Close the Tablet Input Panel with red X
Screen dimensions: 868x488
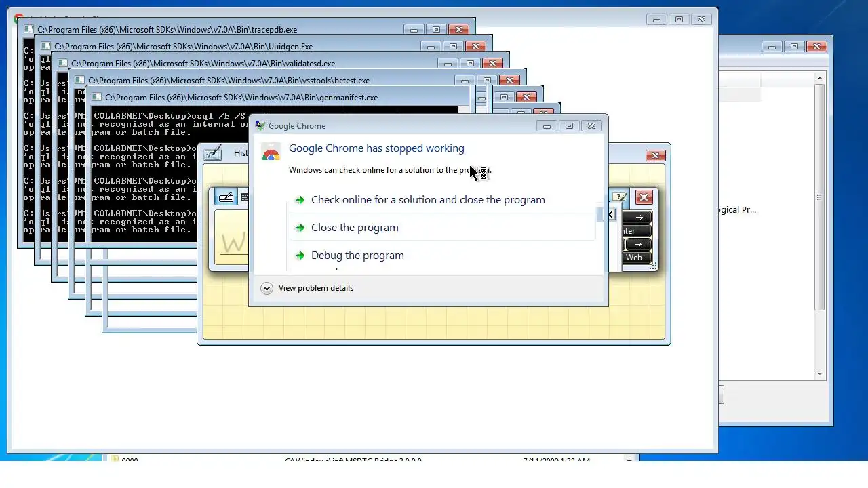coord(644,197)
